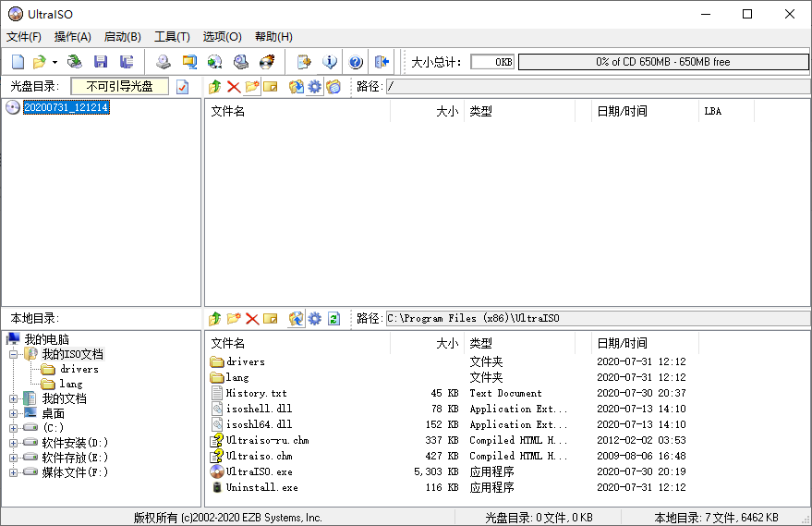
Task: Open the 帮助(H) menu
Action: coord(273,37)
